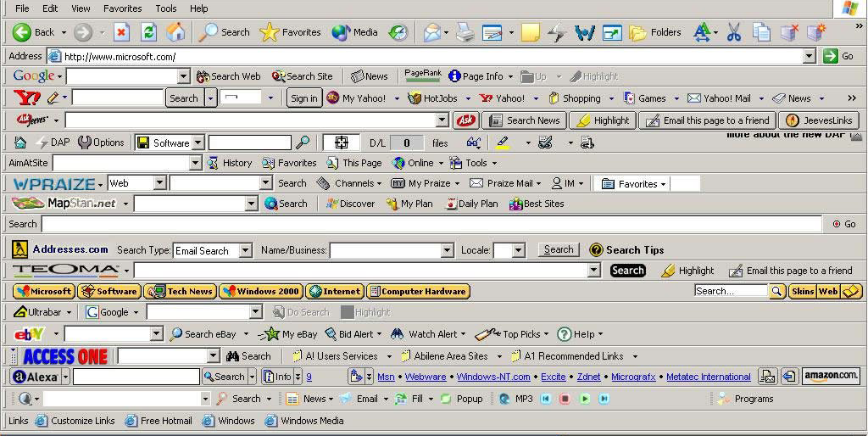Screen dimensions: 868x436
Task: Click the yellow search magnifier beside Skins
Action: coord(776,291)
